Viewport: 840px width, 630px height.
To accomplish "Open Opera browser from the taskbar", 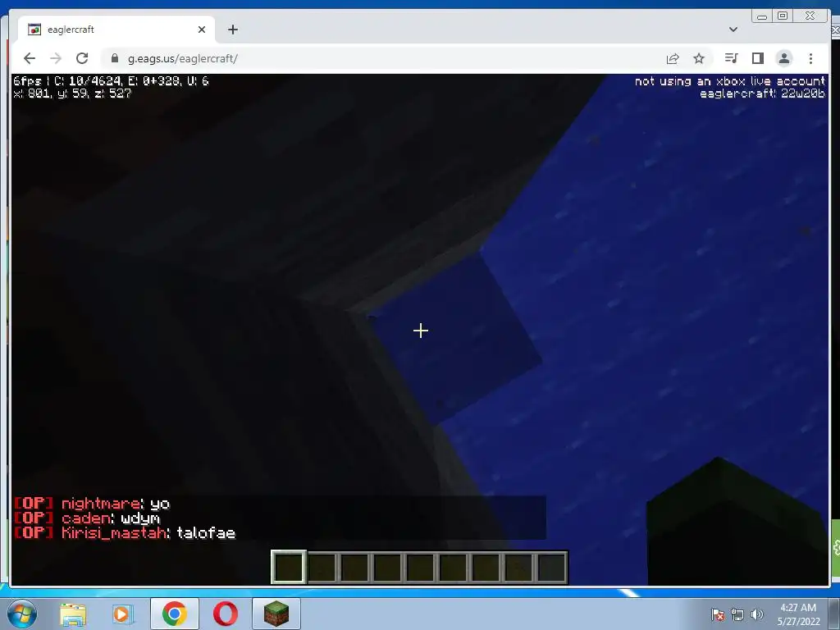I will tap(226, 614).
